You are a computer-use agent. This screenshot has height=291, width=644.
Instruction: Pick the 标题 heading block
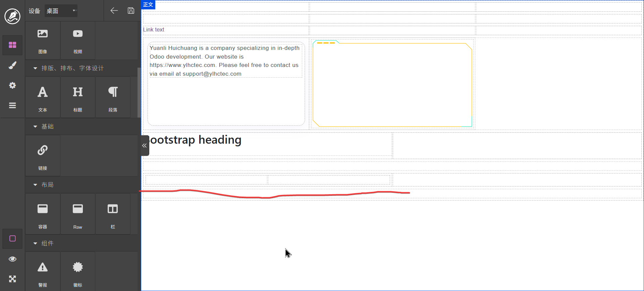click(77, 98)
